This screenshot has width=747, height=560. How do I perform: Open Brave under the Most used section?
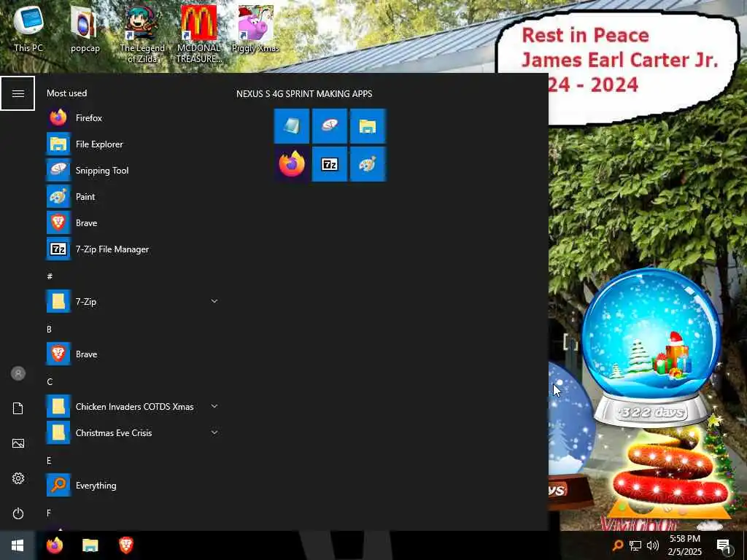point(133,222)
